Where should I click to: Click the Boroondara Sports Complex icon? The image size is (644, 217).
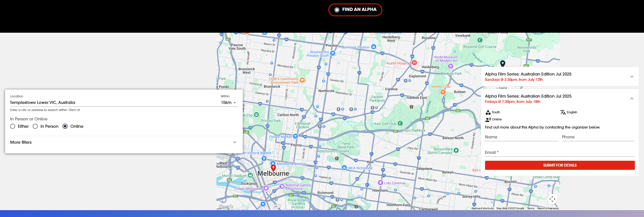(456, 150)
